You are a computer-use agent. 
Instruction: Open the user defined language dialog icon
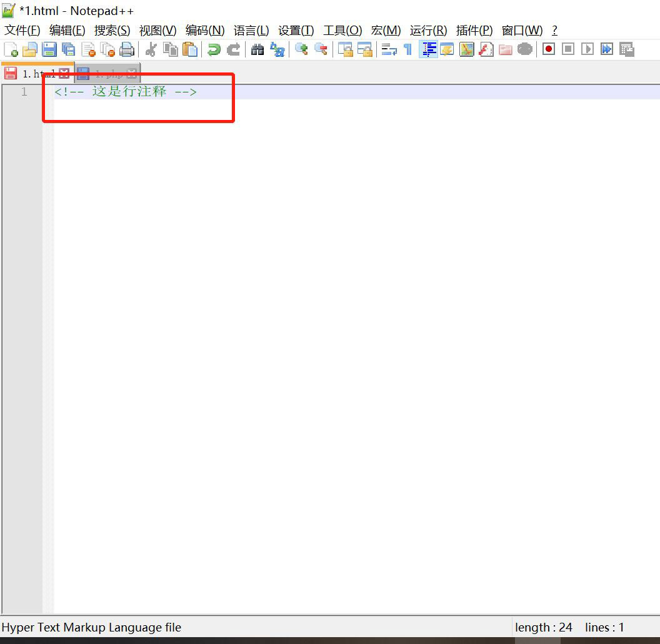tap(447, 49)
